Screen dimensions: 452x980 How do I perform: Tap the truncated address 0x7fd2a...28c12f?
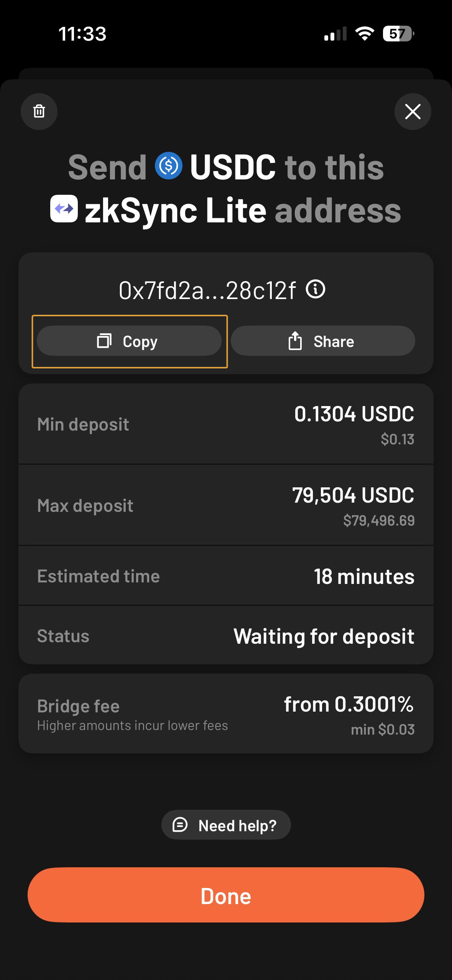pyautogui.click(x=207, y=291)
